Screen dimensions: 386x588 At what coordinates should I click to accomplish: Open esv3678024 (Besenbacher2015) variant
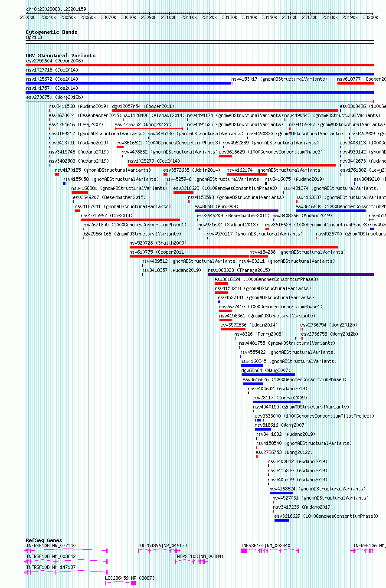85,115
